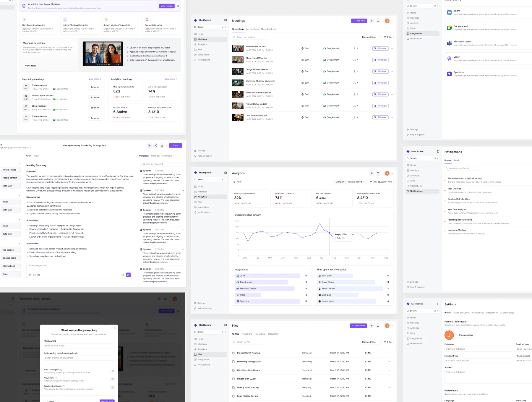The width and height of the screenshot is (532, 402).
Task: Click Save in the Meeting summary header
Action: tap(176, 145)
